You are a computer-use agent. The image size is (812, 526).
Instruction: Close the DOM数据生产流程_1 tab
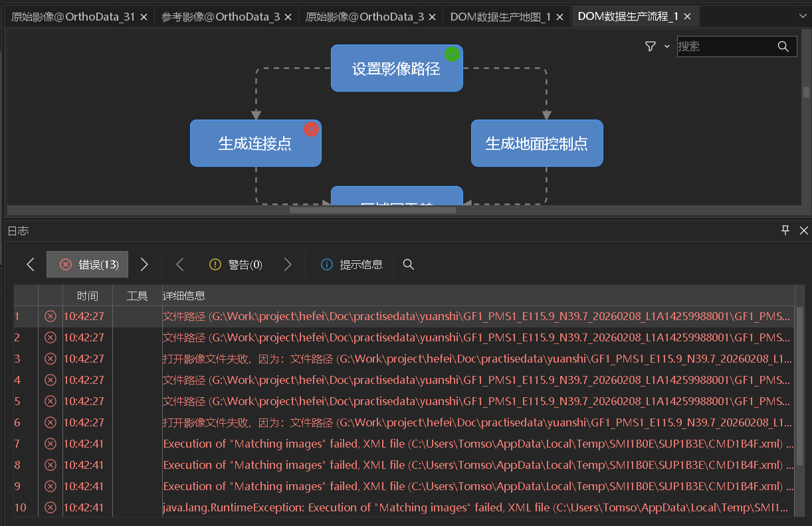(x=687, y=17)
